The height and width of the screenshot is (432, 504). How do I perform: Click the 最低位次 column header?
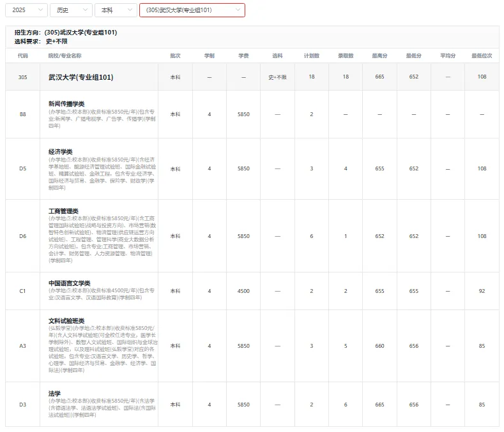point(482,56)
